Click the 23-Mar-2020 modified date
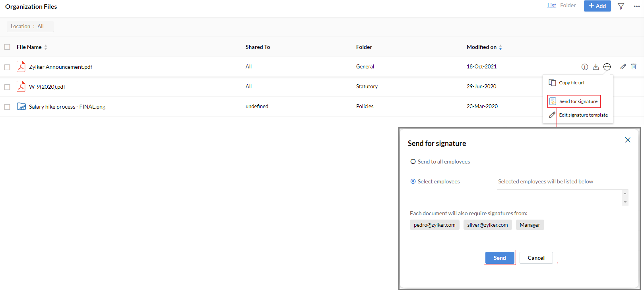644x292 pixels. pyautogui.click(x=482, y=106)
